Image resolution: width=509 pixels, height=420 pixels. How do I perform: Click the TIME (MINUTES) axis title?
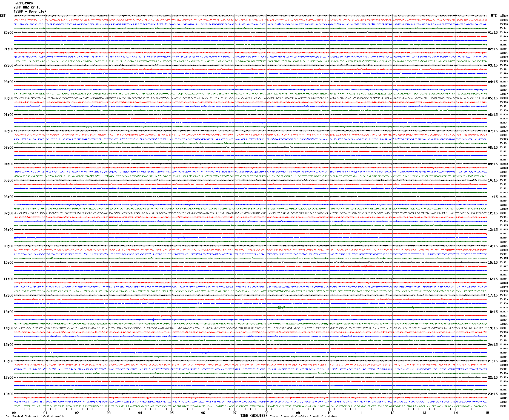pyautogui.click(x=253, y=416)
